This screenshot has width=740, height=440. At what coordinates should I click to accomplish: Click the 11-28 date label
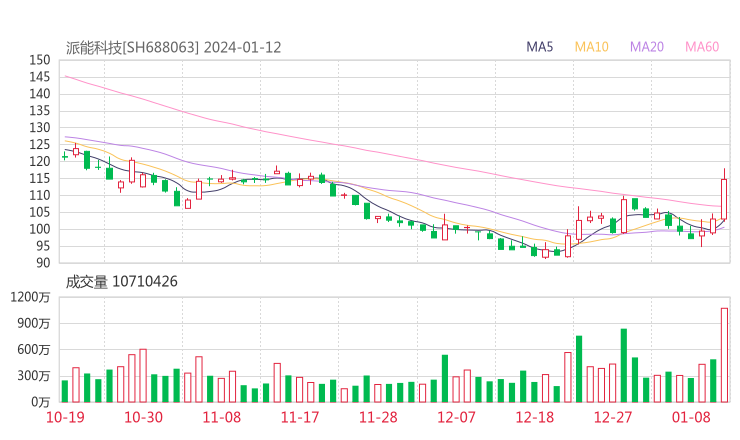378,417
